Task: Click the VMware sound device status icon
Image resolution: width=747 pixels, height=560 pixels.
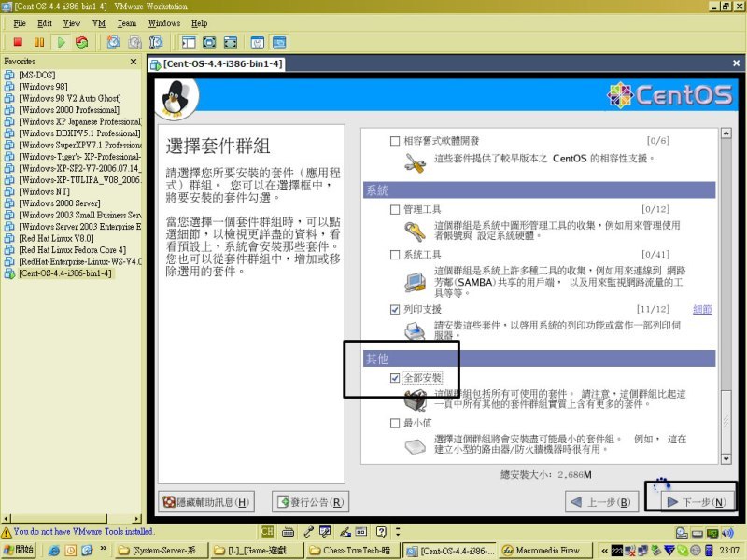Action: tap(727, 533)
